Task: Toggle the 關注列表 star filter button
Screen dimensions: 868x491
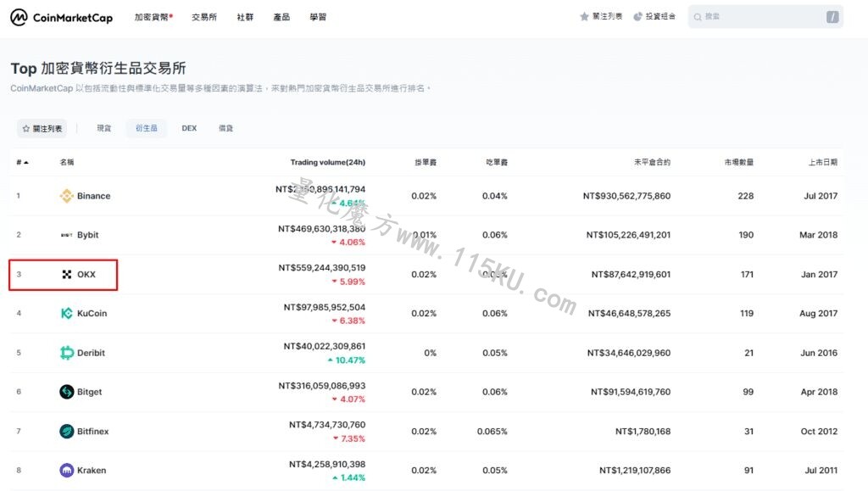Action: click(x=42, y=128)
